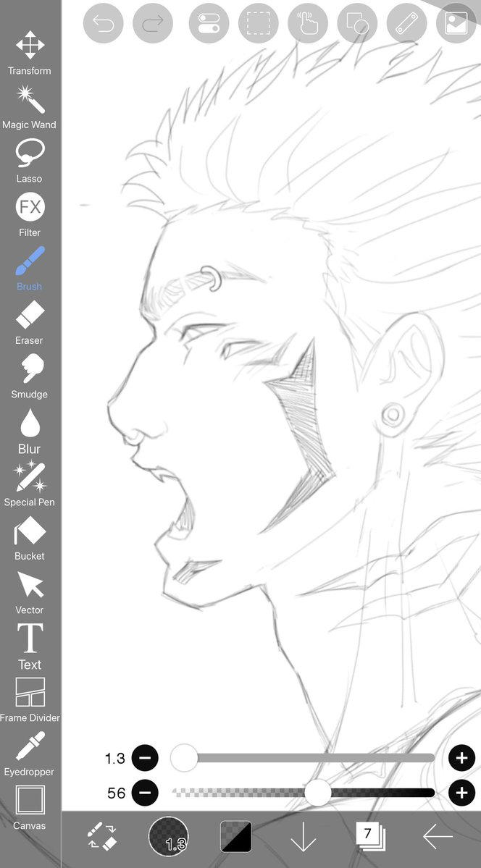Increase brush thickness with plus button
Viewport: 481px width, 868px height.
point(461,758)
